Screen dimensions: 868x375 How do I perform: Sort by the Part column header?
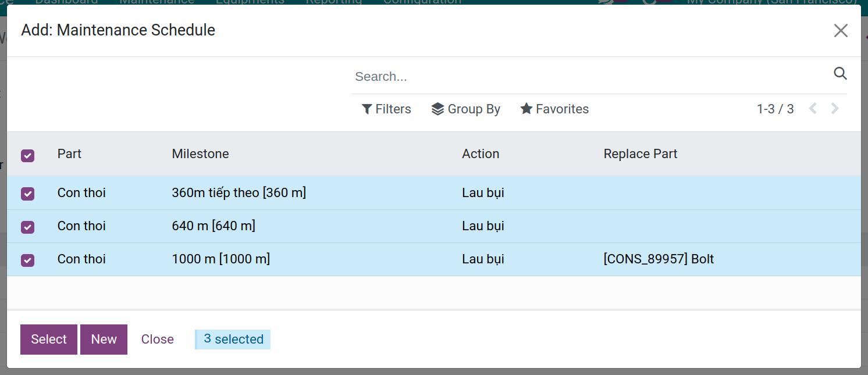(x=69, y=153)
